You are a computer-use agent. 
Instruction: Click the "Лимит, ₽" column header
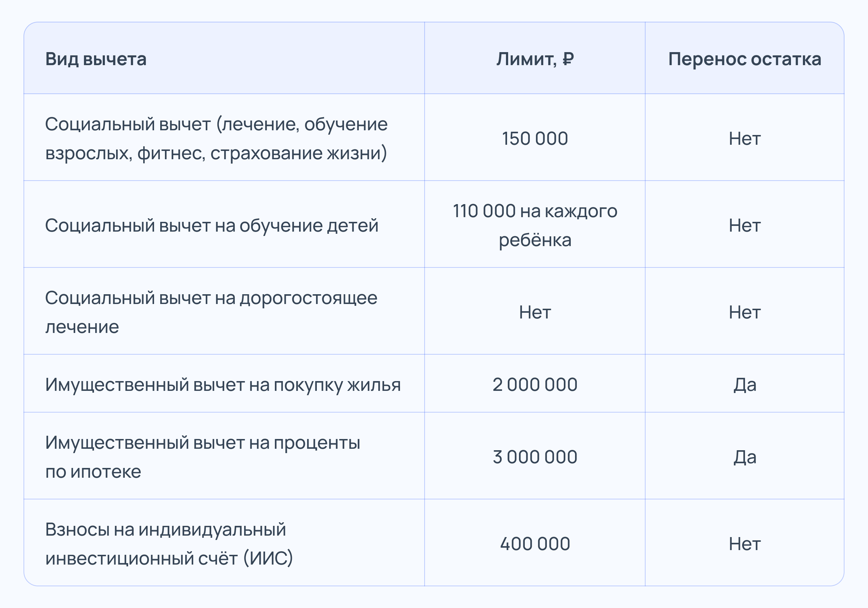pos(535,59)
